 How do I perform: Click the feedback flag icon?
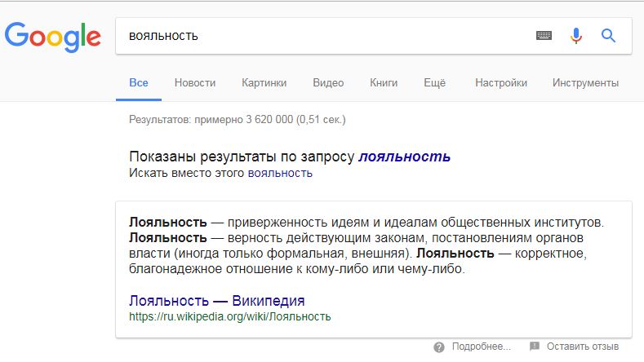(x=535, y=347)
